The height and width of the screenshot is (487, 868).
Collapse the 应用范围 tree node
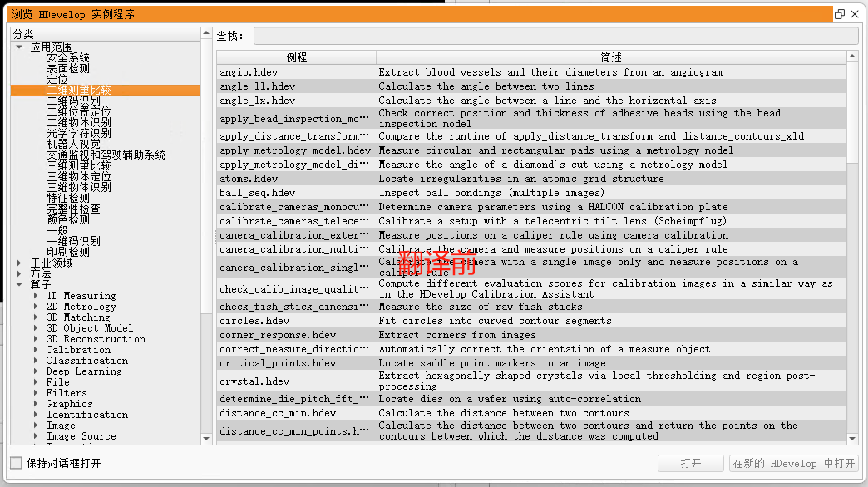click(19, 47)
